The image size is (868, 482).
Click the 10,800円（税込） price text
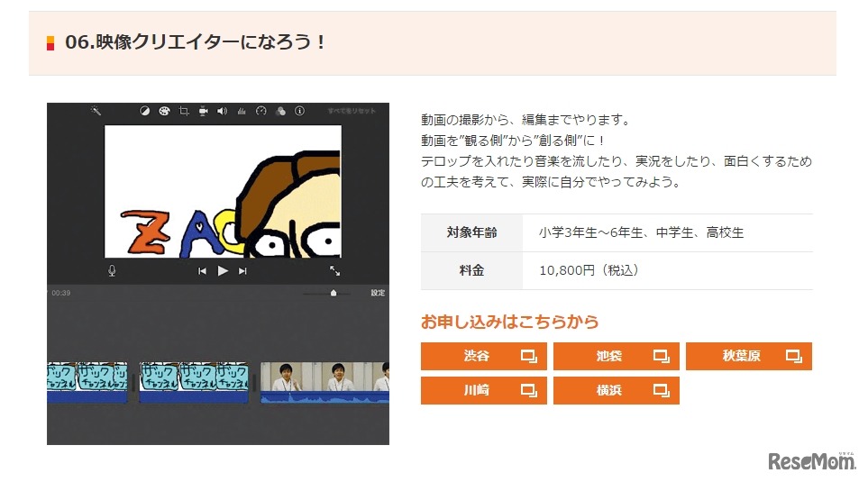tap(589, 270)
